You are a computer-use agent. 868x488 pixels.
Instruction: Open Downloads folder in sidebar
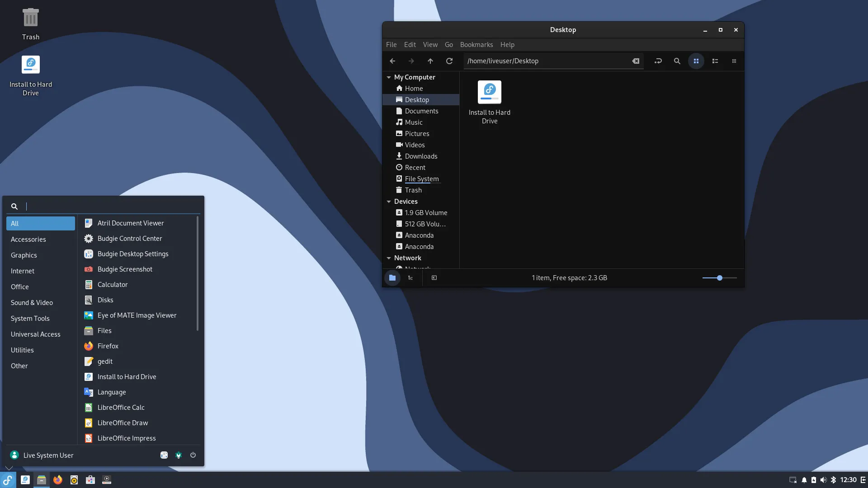click(421, 156)
